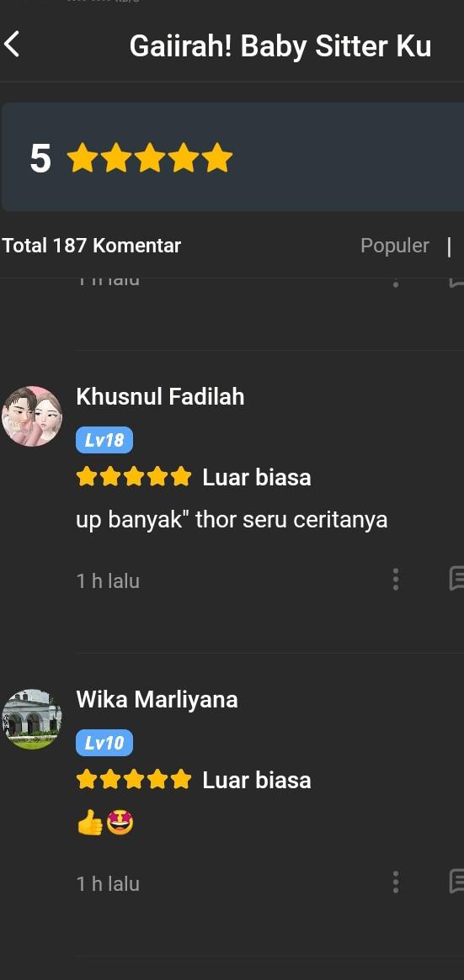This screenshot has height=980, width=464.
Task: Tap the Gaiirah! Baby Sitter Ku title
Action: tap(280, 46)
